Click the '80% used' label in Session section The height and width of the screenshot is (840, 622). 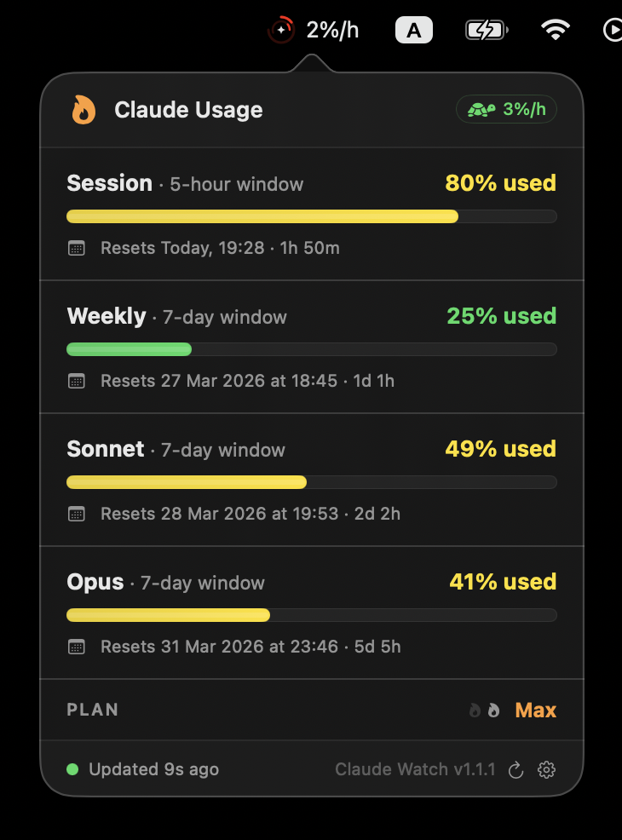[x=501, y=182]
